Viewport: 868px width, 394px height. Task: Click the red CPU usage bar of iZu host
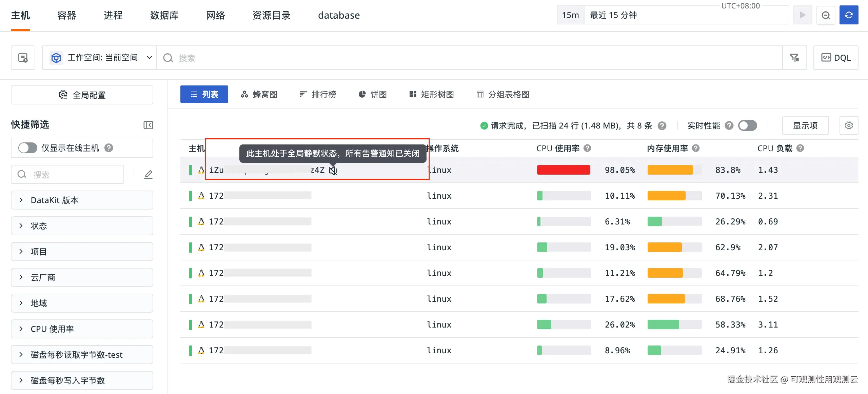[x=564, y=170]
